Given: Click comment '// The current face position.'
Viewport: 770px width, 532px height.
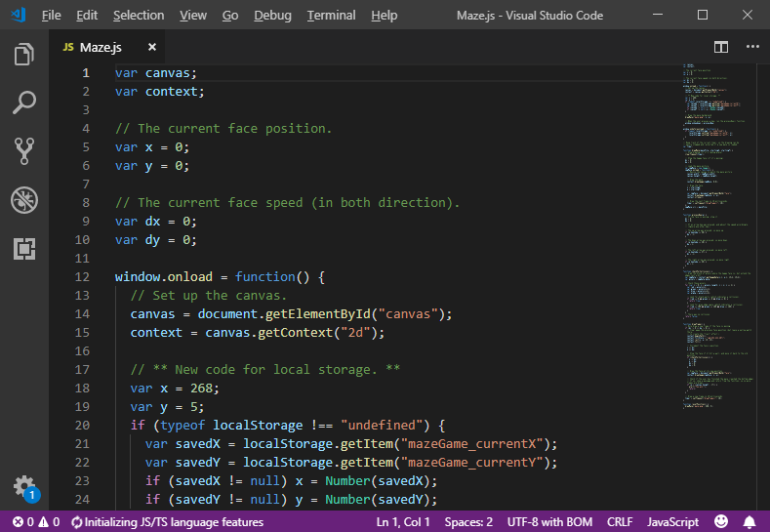Looking at the screenshot, I should [223, 129].
